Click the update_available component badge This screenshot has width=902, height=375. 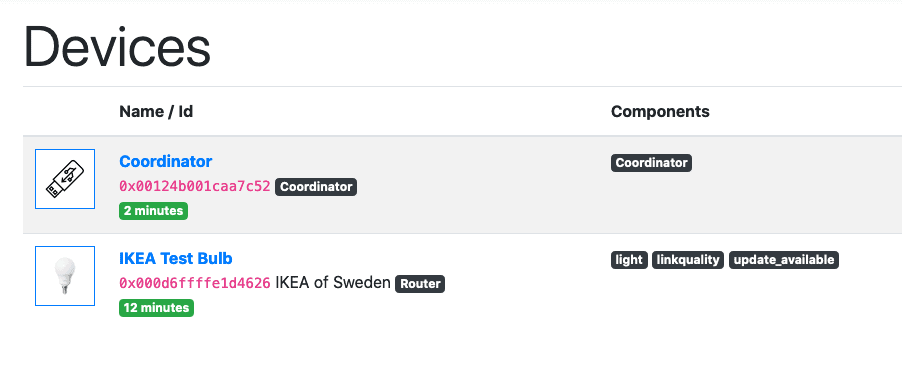784,260
